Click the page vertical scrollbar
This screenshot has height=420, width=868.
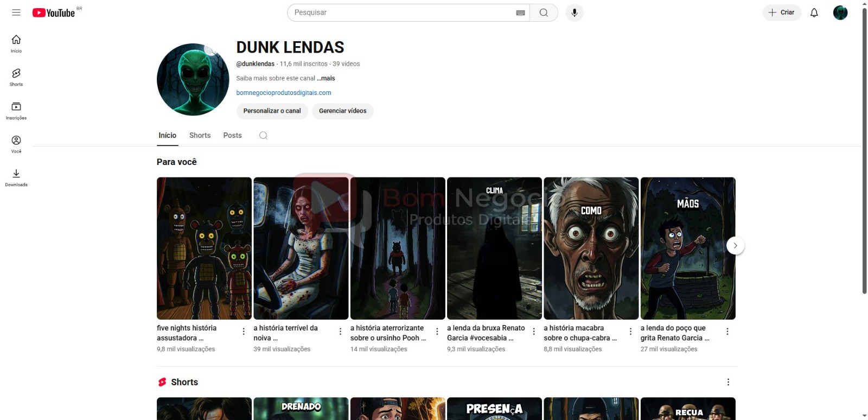864,151
